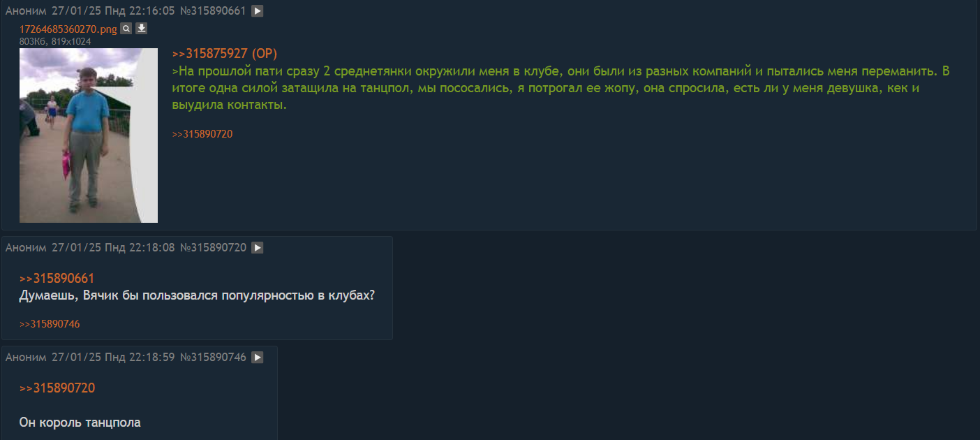
Task: Follow quote link >>315890720 in last post
Action: (57, 388)
